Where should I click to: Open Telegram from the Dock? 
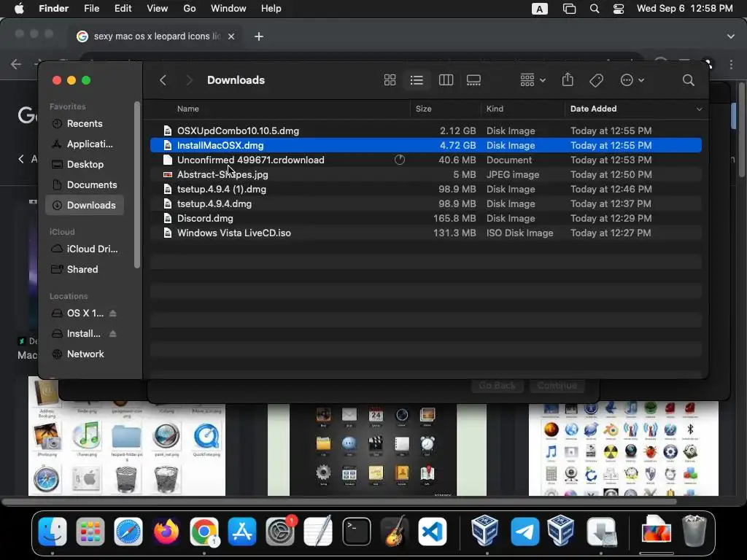click(525, 532)
